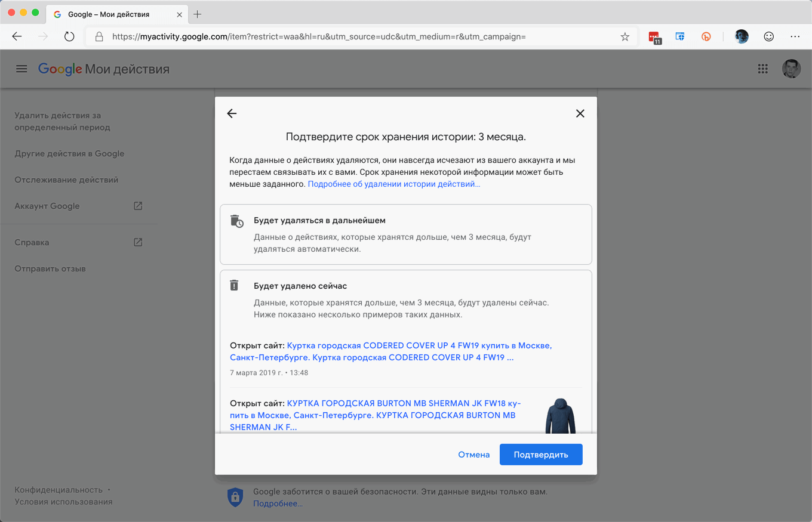This screenshot has height=522, width=812.
Task: Open the browser three-dot settings menu
Action: coord(795,37)
